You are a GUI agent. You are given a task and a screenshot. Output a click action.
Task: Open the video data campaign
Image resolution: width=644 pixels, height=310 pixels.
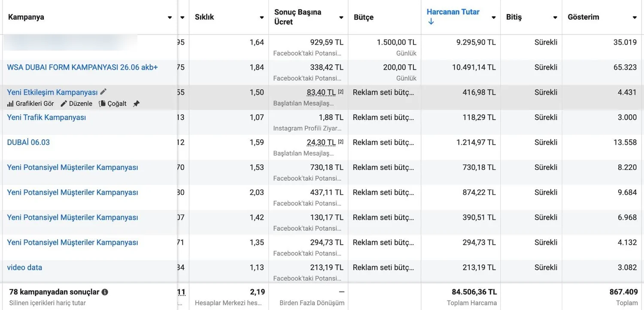[x=24, y=267]
